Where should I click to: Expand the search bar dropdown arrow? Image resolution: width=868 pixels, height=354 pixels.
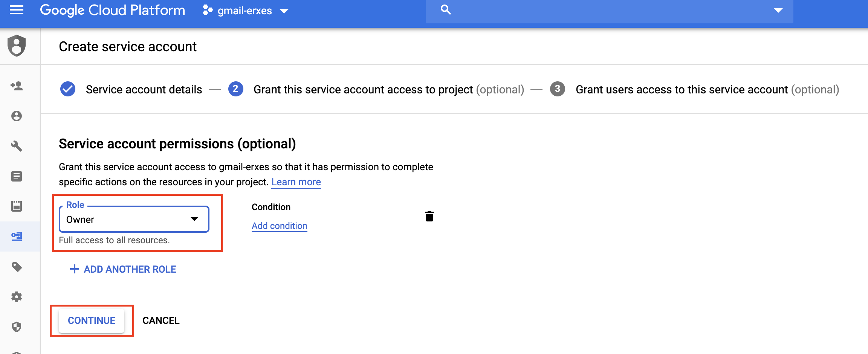click(778, 11)
